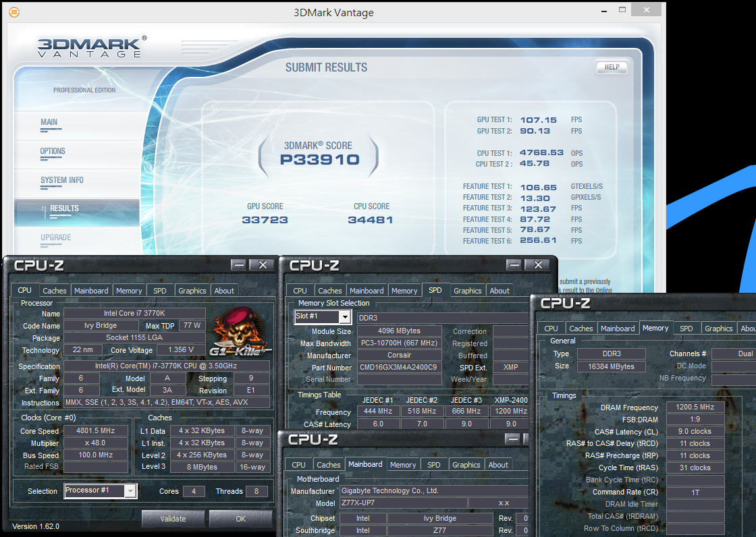
Task: Maximize the 3DMark Vantage window
Action: (x=622, y=9)
